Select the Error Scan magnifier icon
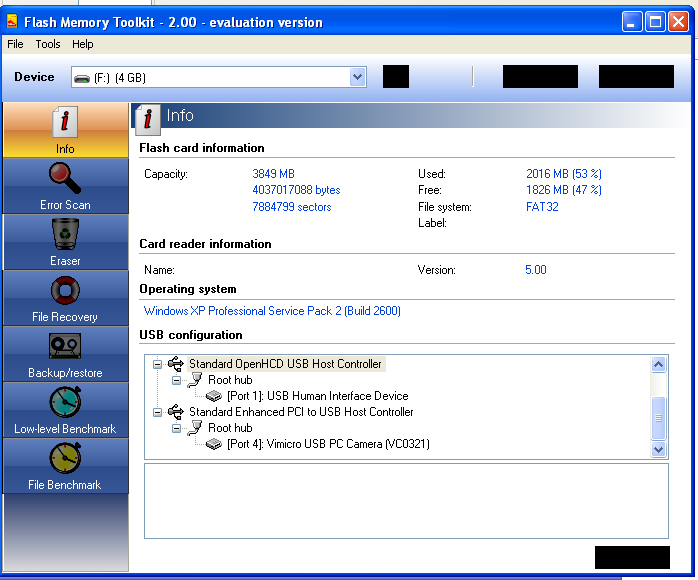The image size is (698, 580). click(x=65, y=180)
